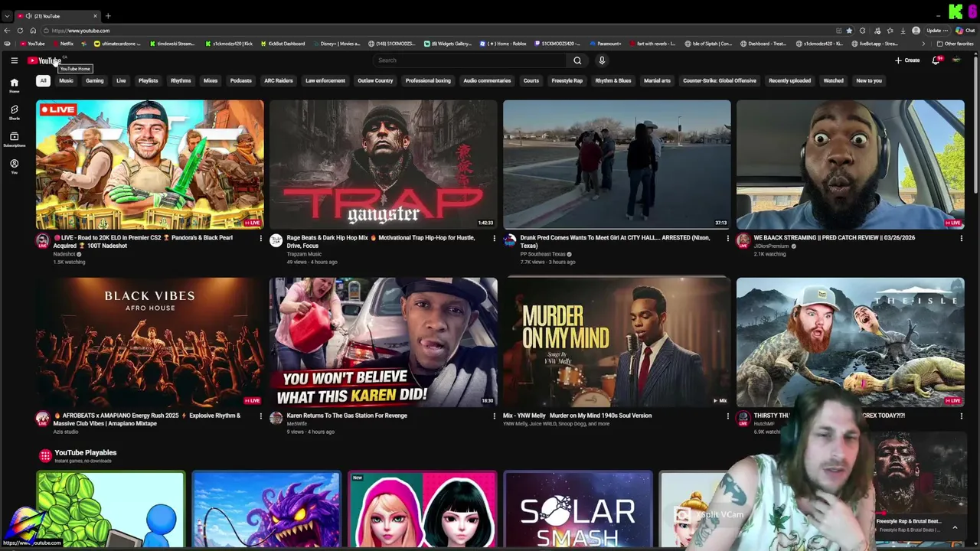Image resolution: width=980 pixels, height=551 pixels.
Task: Select the Professional boxing filter chip
Action: (x=428, y=80)
